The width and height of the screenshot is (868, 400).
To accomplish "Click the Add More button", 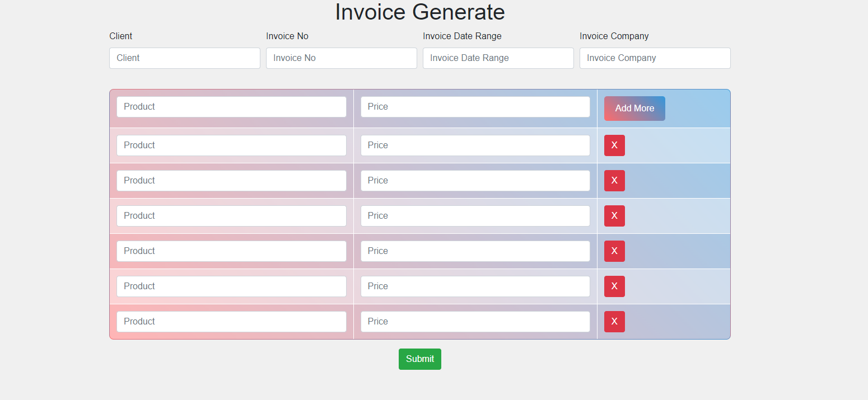I will tap(634, 109).
